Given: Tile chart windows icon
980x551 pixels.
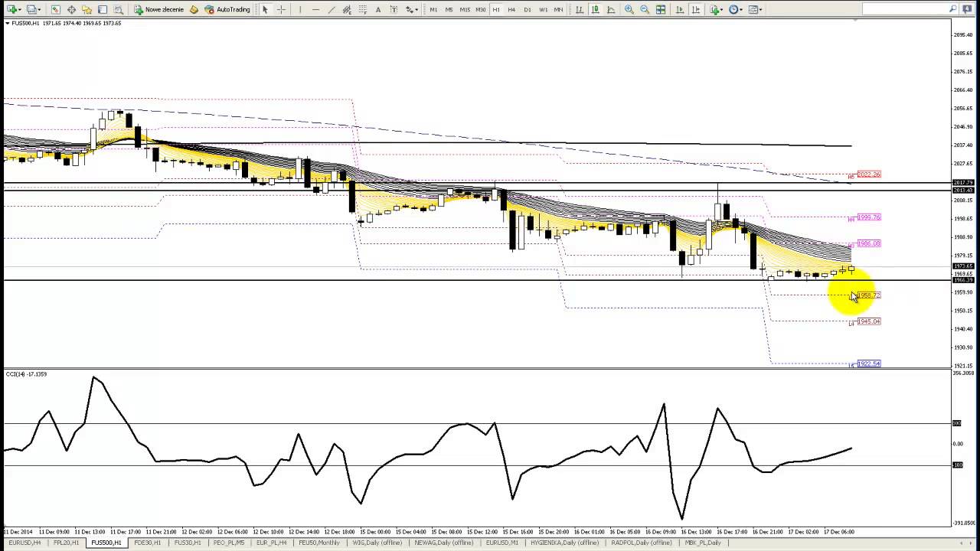Looking at the screenshot, I should [661, 9].
